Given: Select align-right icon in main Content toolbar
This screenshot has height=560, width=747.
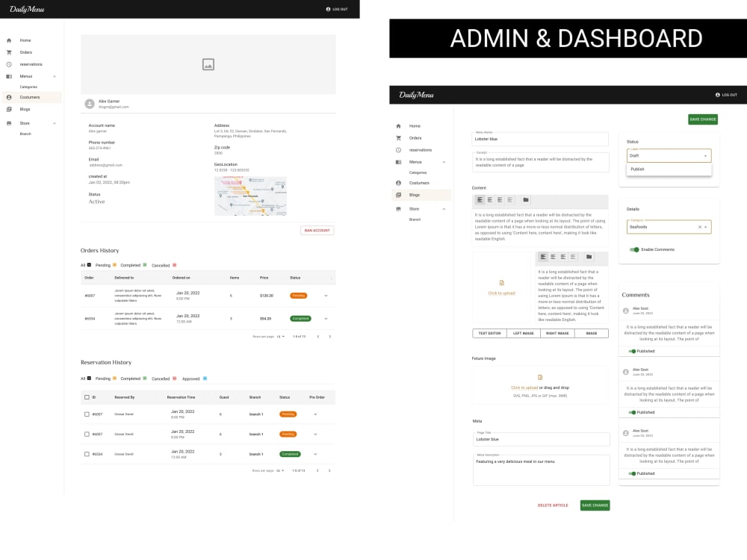Looking at the screenshot, I should coord(500,200).
